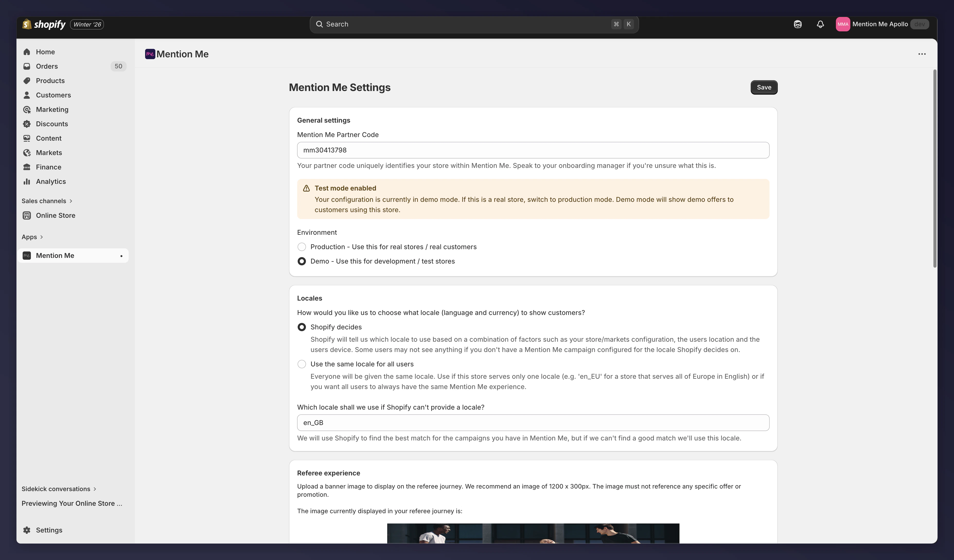This screenshot has width=954, height=560.
Task: Click the page vertical scrollbar
Action: click(x=935, y=168)
